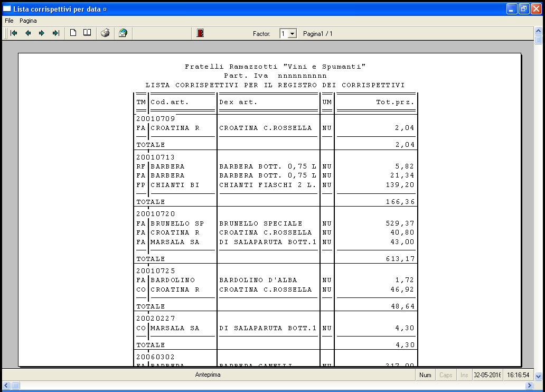The image size is (545, 392).
Task: Click the CHIANTI BI article code
Action: coord(175,185)
